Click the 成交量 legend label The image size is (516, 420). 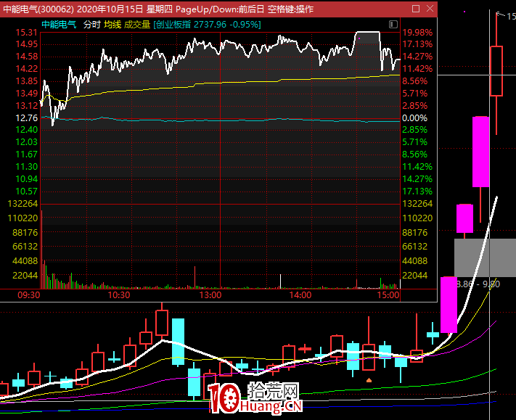[x=137, y=24]
